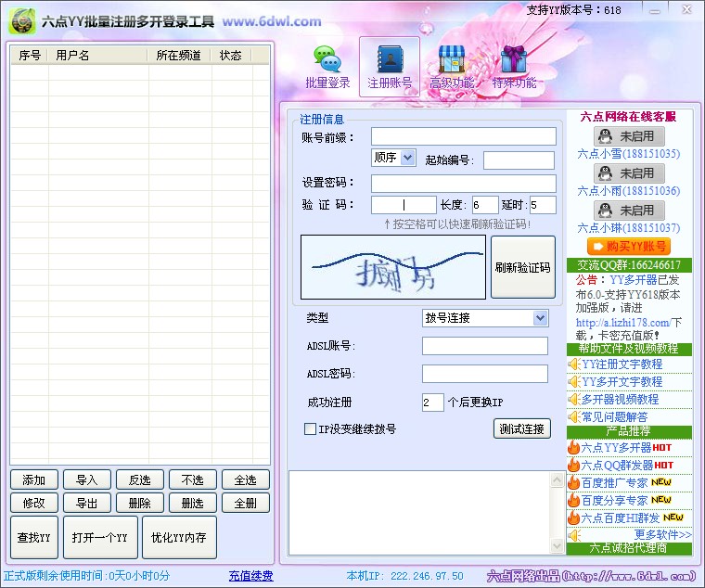Click speaker icon beside 常见问题解答
The image size is (705, 588).
pos(573,416)
